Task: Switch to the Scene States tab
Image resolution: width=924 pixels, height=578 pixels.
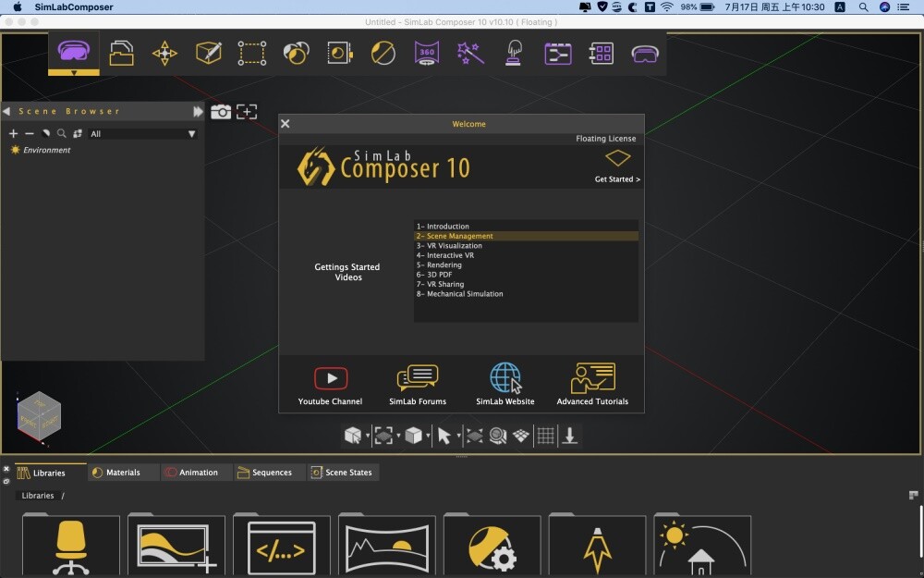Action: [x=342, y=473]
